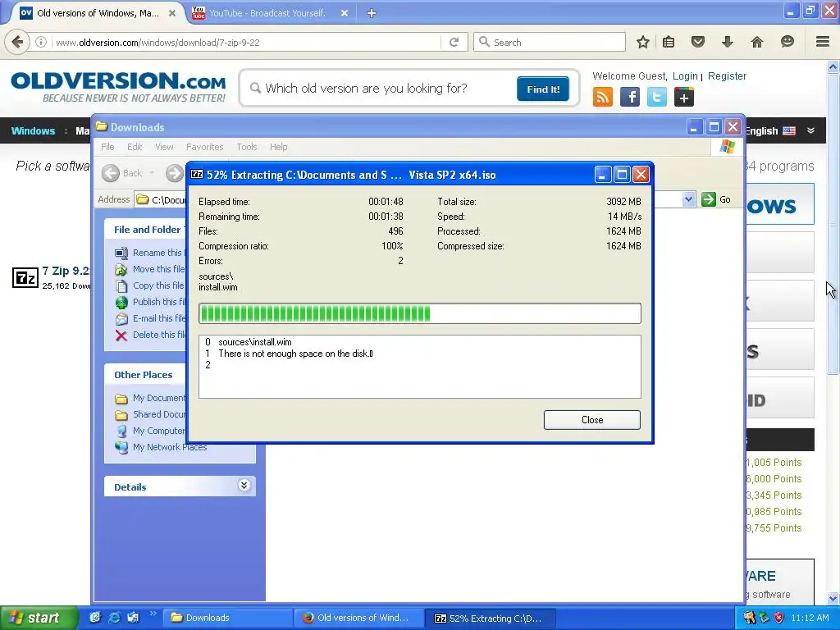840x630 pixels.
Task: Open My Network Places
Action: [161, 447]
